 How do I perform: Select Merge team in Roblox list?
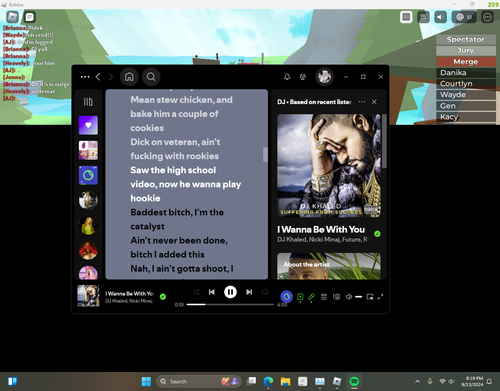pyautogui.click(x=466, y=62)
